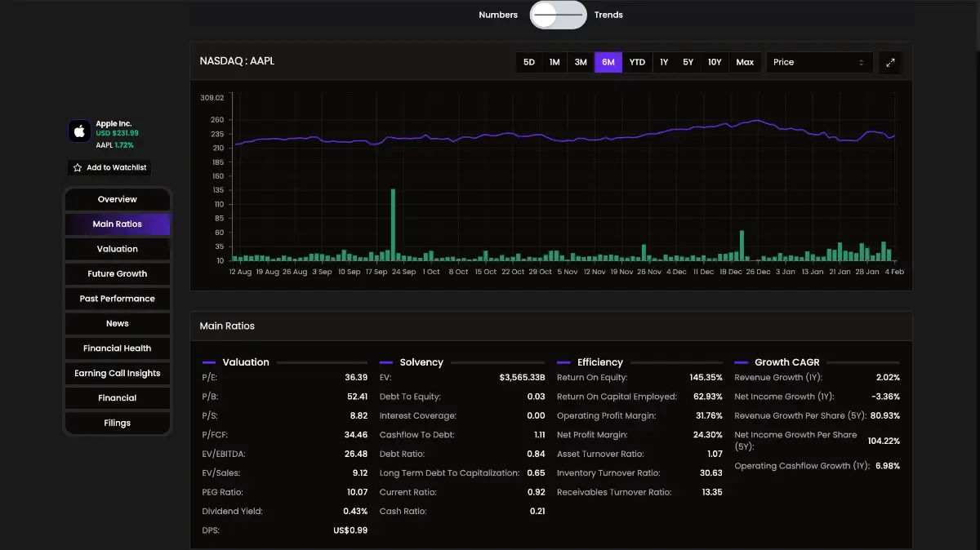
Task: Open the Filings page
Action: (118, 424)
